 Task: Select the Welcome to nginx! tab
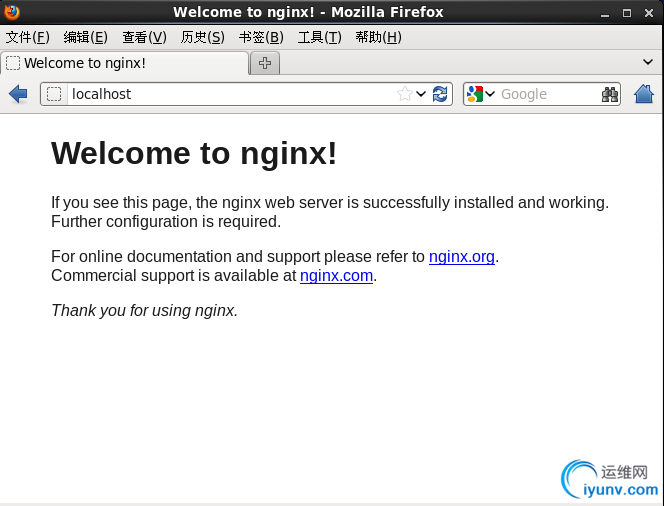(x=125, y=63)
